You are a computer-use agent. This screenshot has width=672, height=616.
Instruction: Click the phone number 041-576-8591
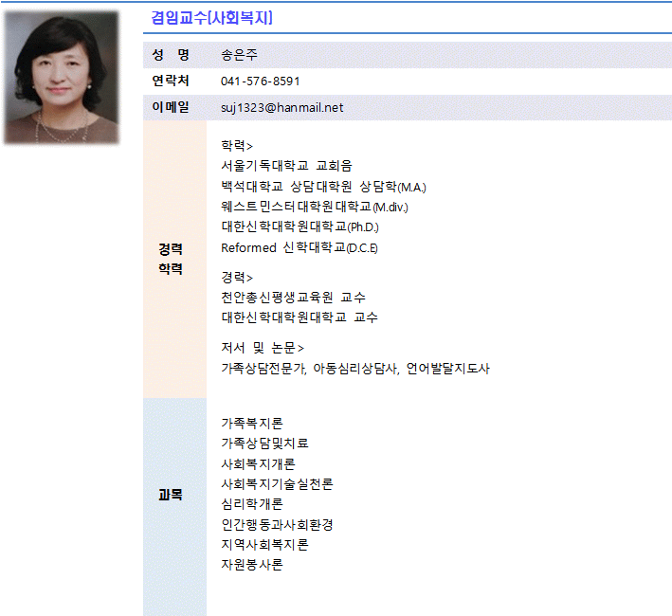[260, 82]
